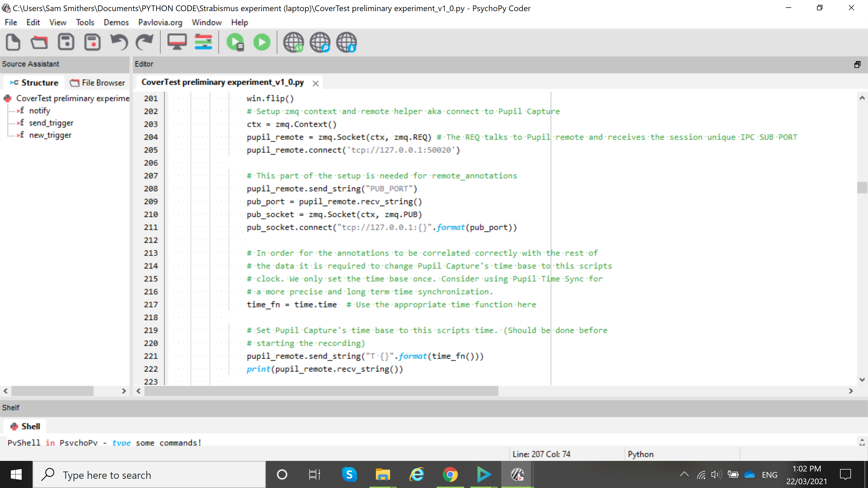Screen dimensions: 868x488
Task: Redo the last edit
Action: [x=145, y=42]
